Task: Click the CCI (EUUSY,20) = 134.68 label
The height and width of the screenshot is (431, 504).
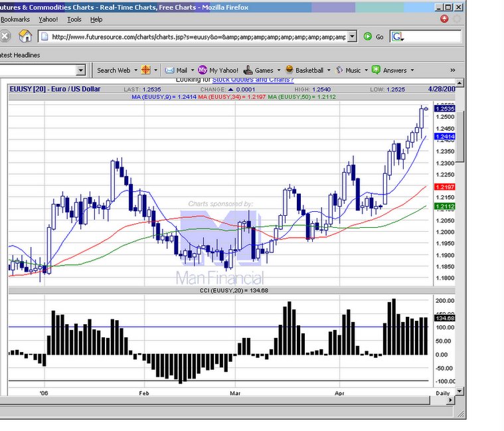Action: click(x=234, y=291)
